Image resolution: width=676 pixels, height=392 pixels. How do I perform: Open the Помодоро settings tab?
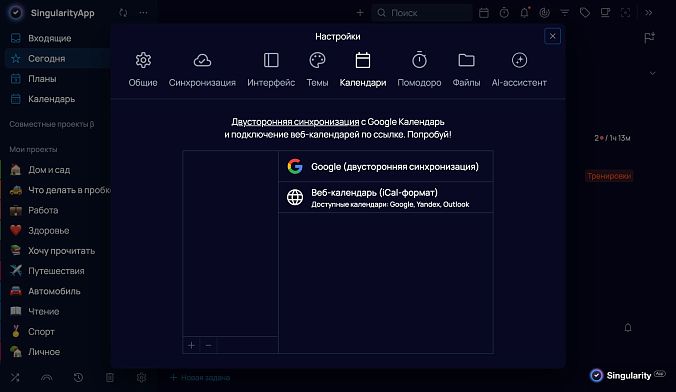click(x=419, y=69)
